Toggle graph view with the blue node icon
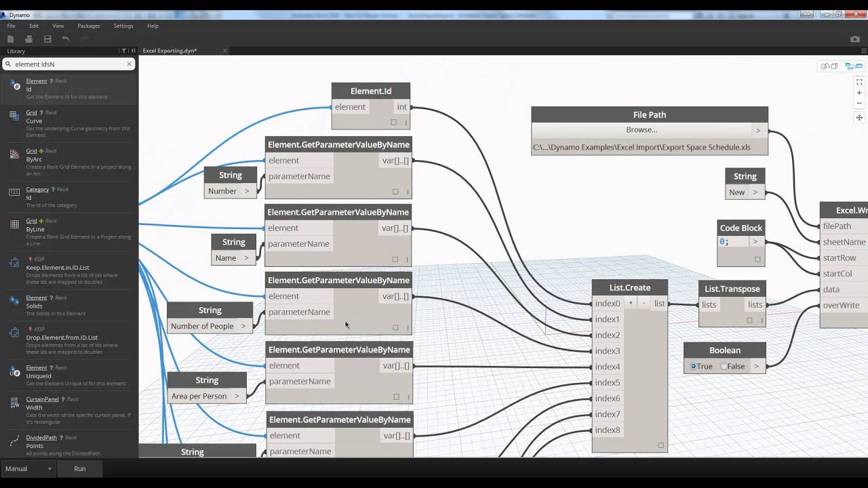Screen dimensions: 868x488 853,66
